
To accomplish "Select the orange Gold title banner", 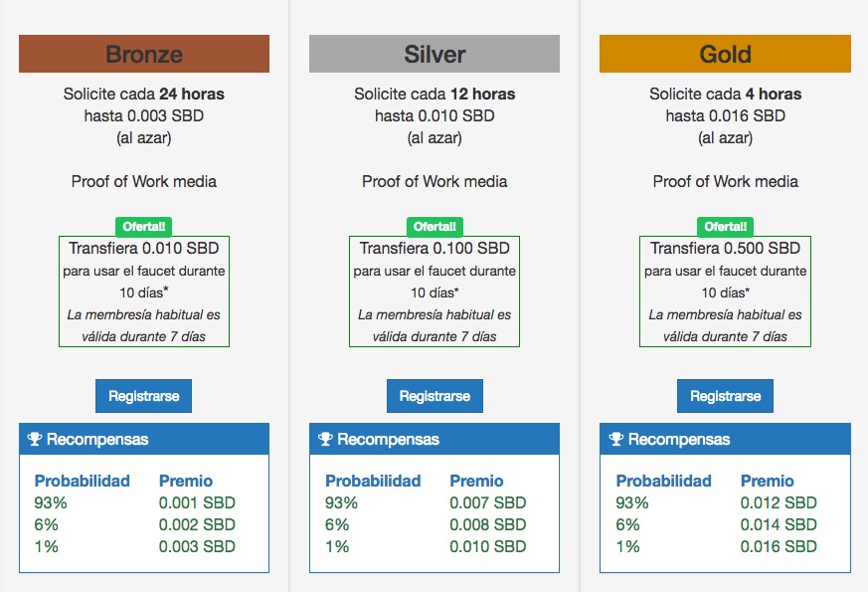I will [x=725, y=54].
